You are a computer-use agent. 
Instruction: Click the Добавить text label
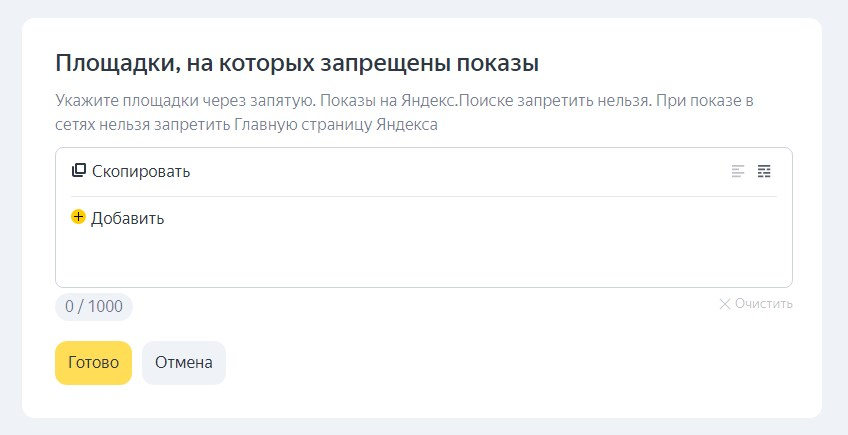(x=127, y=218)
